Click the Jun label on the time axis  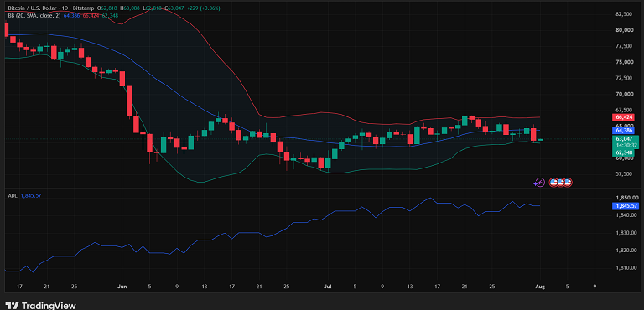click(122, 287)
